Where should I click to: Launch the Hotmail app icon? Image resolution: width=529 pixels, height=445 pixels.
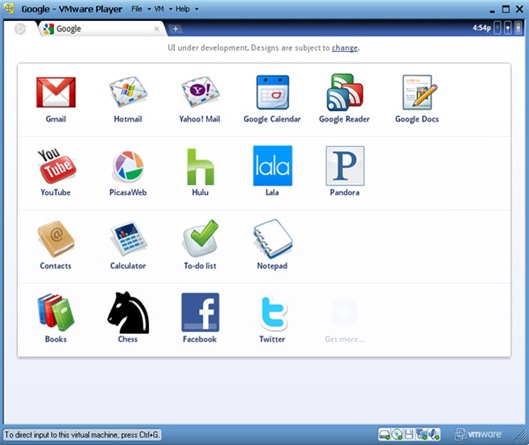(128, 92)
